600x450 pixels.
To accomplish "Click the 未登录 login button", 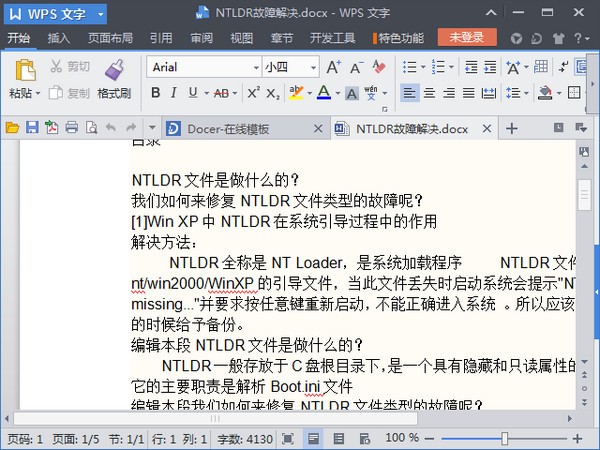I will coord(467,37).
